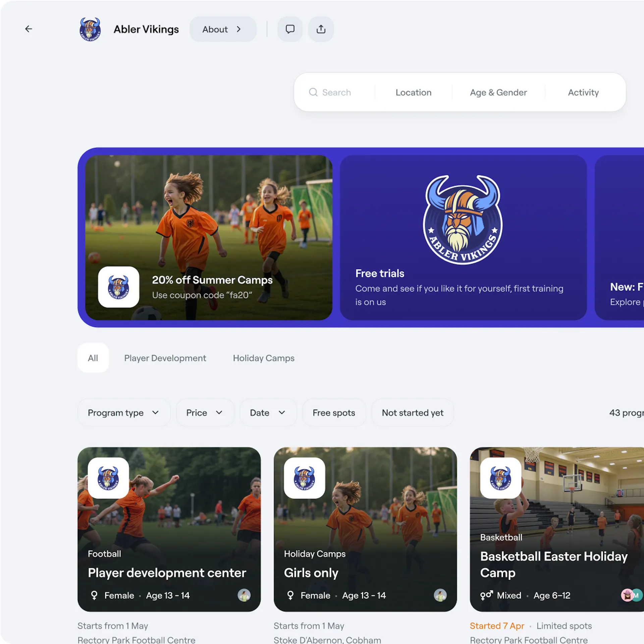Screen dimensions: 644x644
Task: Click coach avatar on Player development card
Action: tap(244, 595)
